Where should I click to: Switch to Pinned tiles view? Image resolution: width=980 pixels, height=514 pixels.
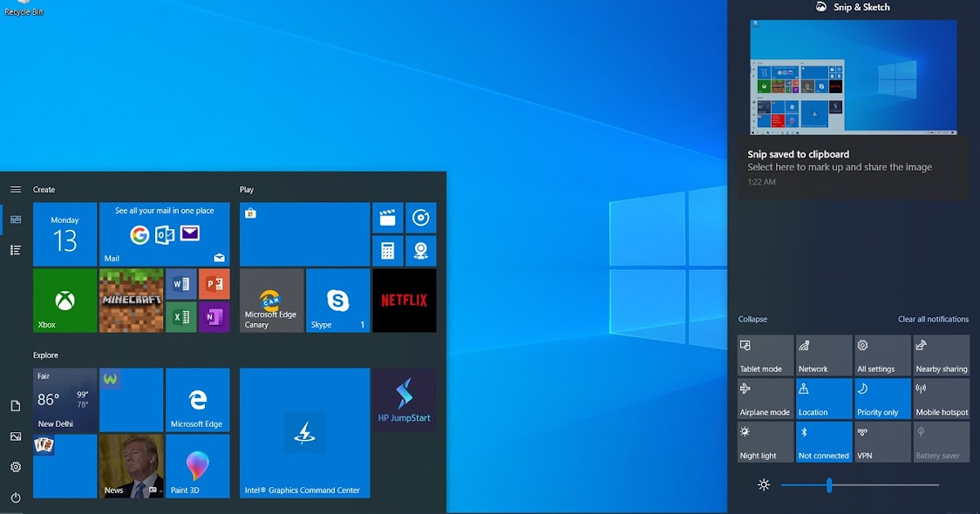[16, 219]
